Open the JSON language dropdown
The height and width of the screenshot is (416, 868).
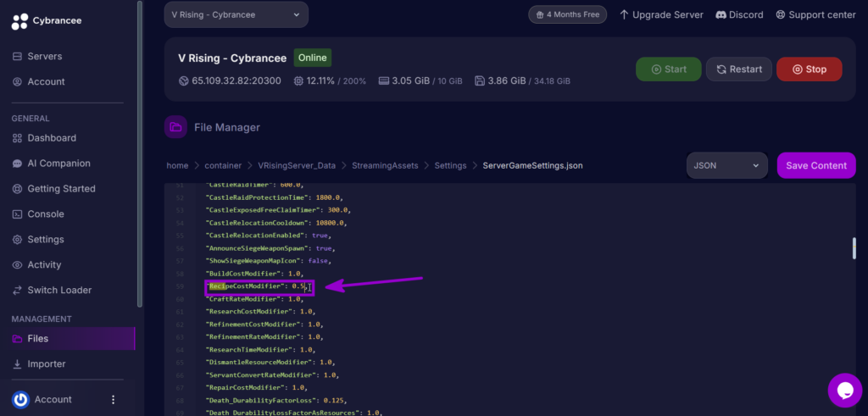point(726,165)
